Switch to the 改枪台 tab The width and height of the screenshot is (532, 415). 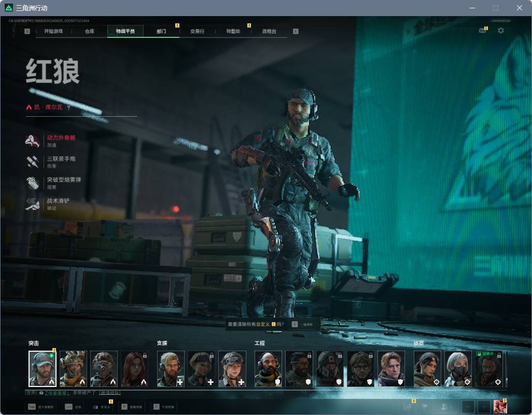pos(269,31)
